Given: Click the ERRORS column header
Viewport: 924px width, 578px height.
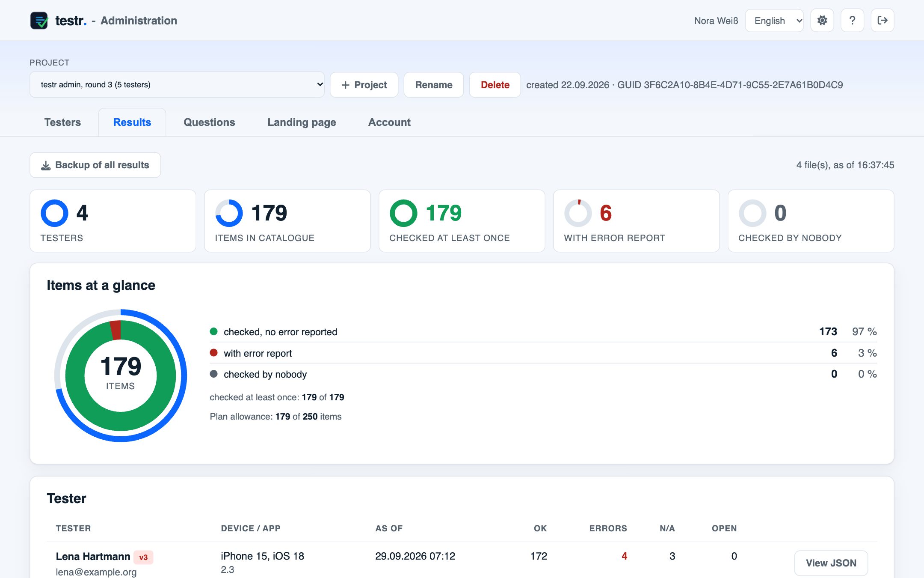Looking at the screenshot, I should click(608, 528).
